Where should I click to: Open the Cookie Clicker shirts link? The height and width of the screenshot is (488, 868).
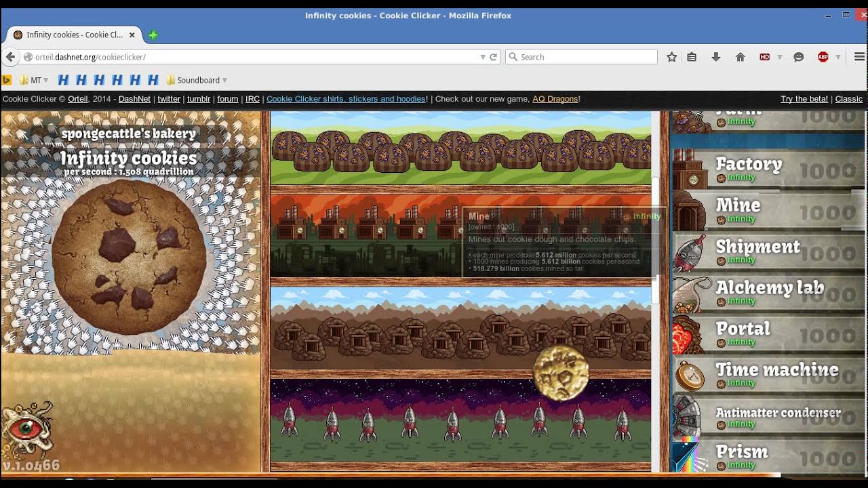[x=346, y=99]
